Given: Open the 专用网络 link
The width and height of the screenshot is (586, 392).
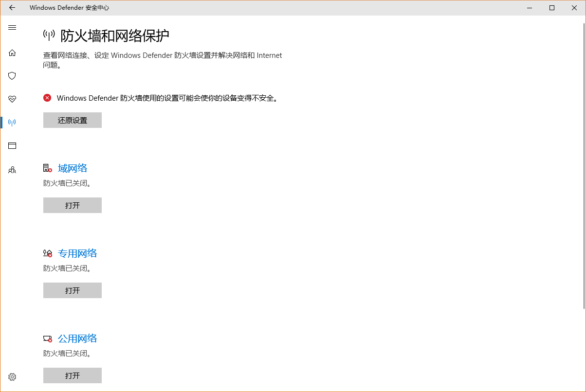Looking at the screenshot, I should click(x=77, y=253).
